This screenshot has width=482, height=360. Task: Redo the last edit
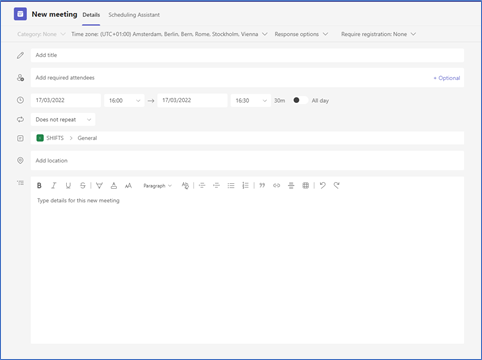(x=337, y=186)
